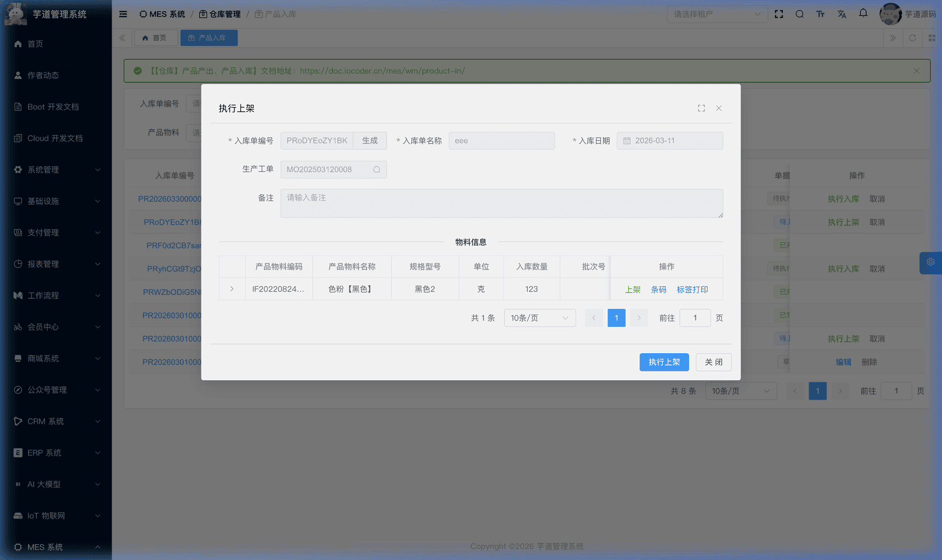Click the font size icon in top bar
The image size is (942, 560).
click(820, 14)
